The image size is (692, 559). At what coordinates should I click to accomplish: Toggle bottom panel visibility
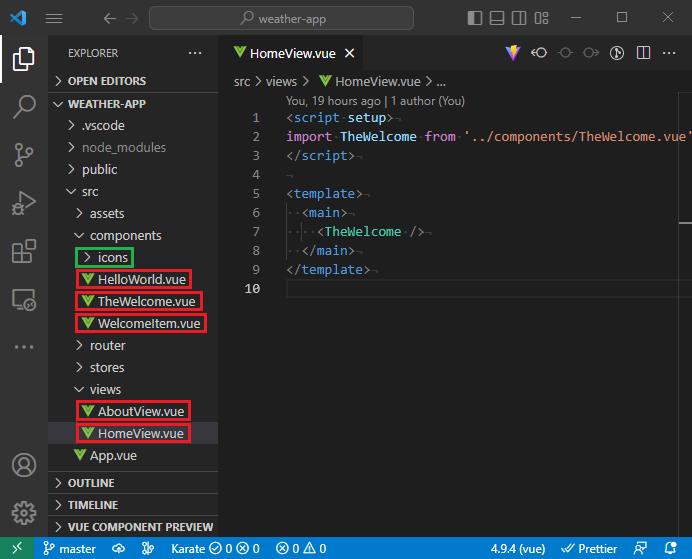click(x=497, y=18)
